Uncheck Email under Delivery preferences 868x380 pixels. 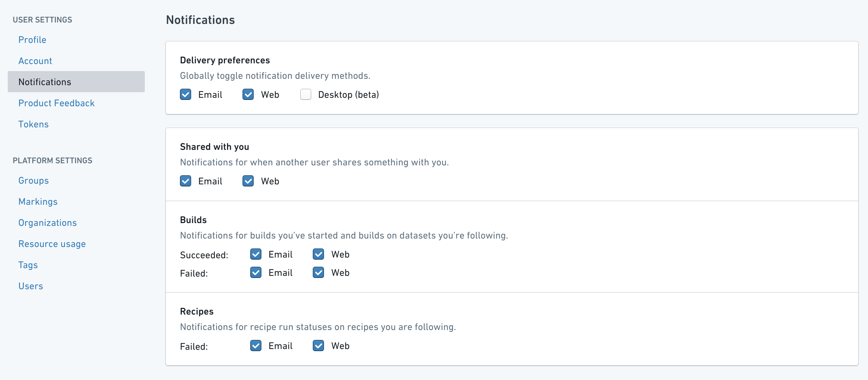186,95
